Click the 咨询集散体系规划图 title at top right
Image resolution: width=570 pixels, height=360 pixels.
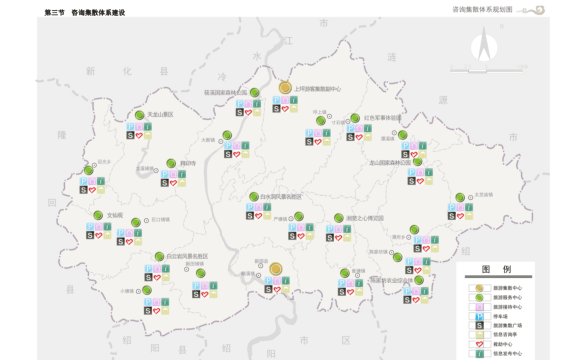(482, 10)
